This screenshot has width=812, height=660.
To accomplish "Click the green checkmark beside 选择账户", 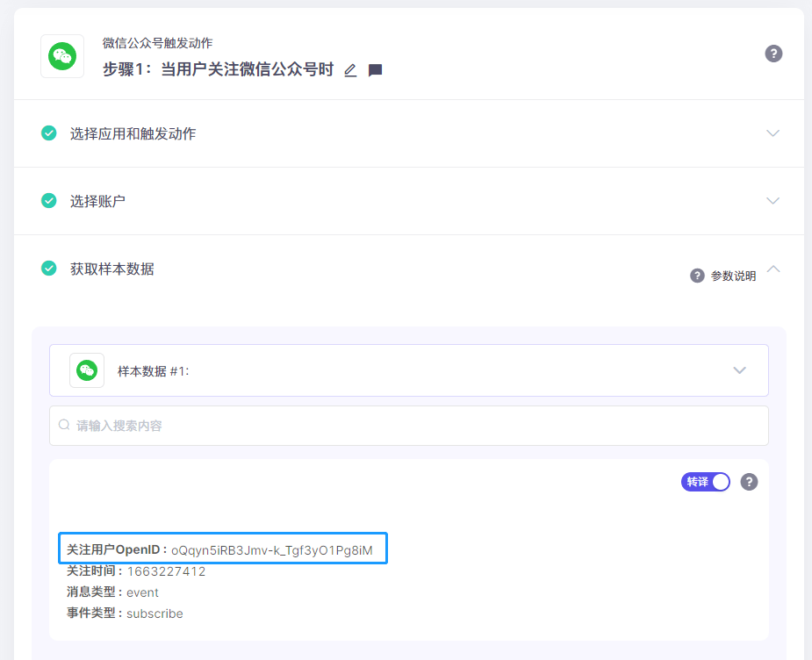I will click(x=49, y=200).
